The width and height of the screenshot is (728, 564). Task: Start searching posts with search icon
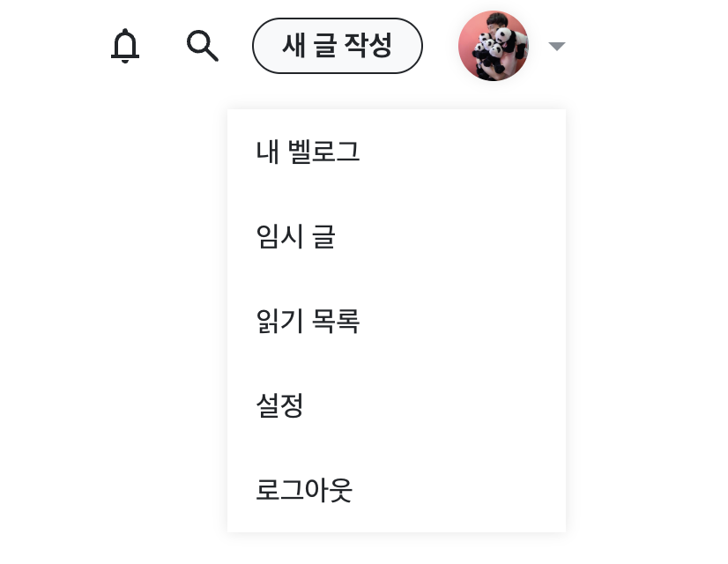(x=202, y=47)
